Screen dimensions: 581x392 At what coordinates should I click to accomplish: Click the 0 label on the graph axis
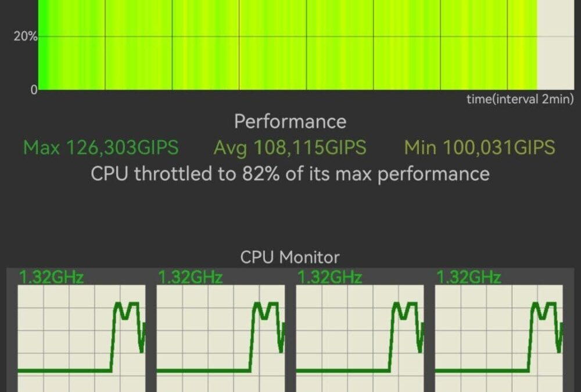[x=34, y=90]
